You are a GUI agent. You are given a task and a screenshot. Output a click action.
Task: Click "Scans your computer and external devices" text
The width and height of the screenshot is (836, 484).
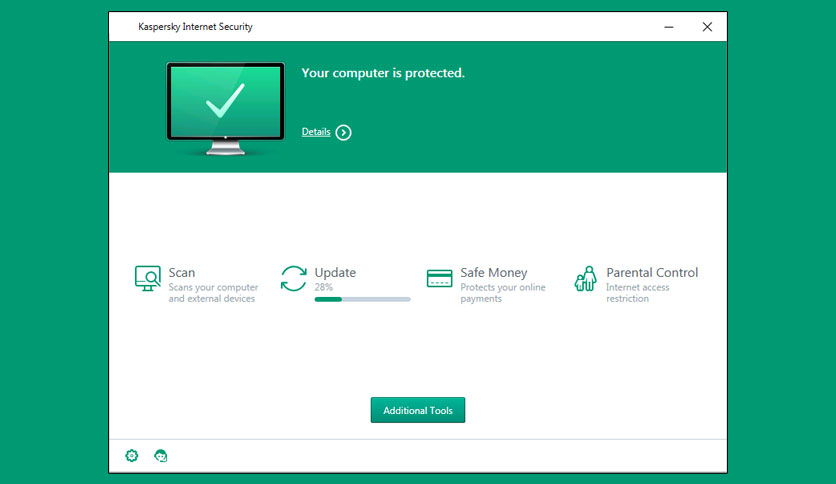(213, 293)
